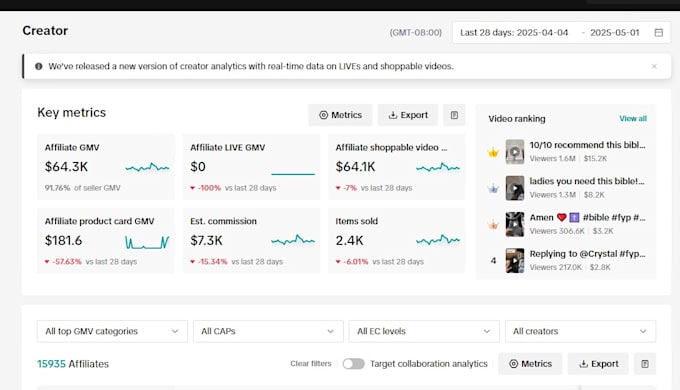Click the '-15.34%' commission change value
The height and width of the screenshot is (390, 680).
212,262
